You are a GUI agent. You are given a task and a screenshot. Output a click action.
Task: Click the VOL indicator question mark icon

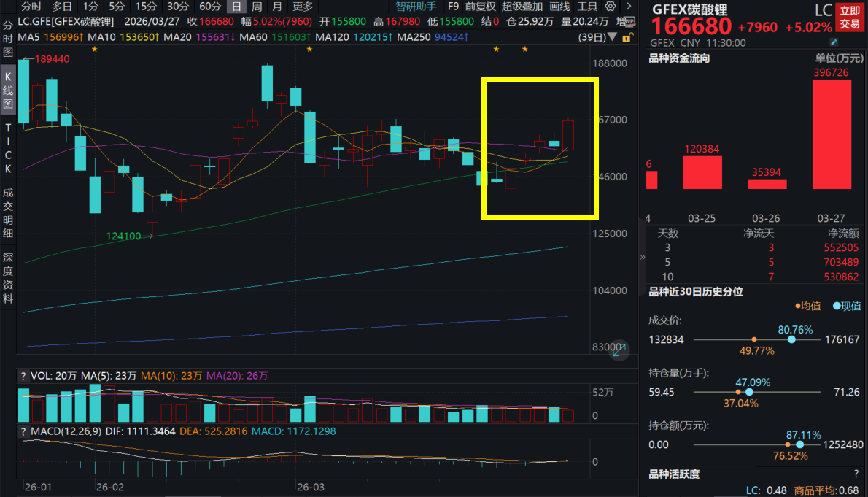[23, 376]
